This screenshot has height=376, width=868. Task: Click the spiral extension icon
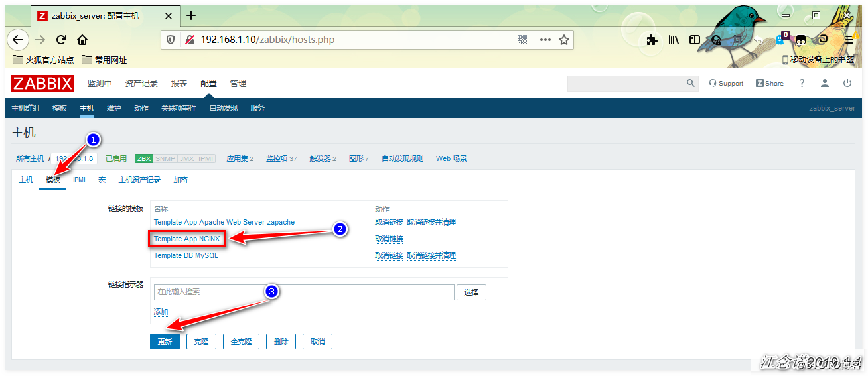pyautogui.click(x=823, y=40)
